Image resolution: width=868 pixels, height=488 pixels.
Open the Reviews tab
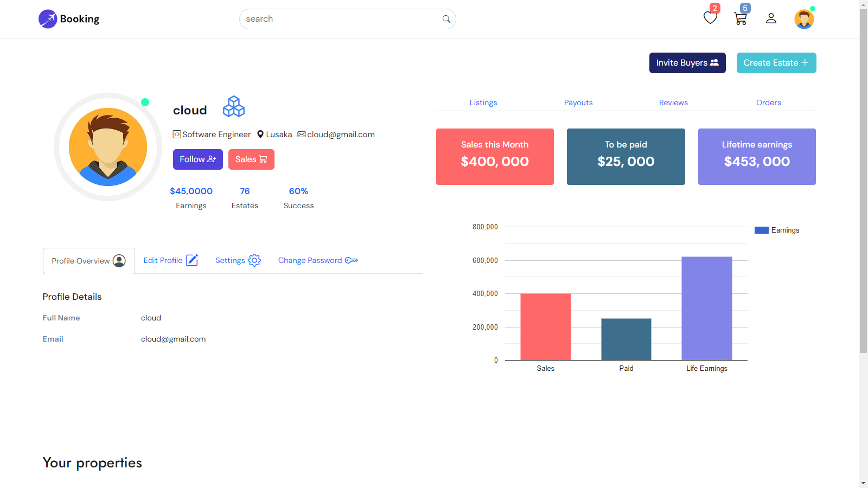click(x=673, y=102)
